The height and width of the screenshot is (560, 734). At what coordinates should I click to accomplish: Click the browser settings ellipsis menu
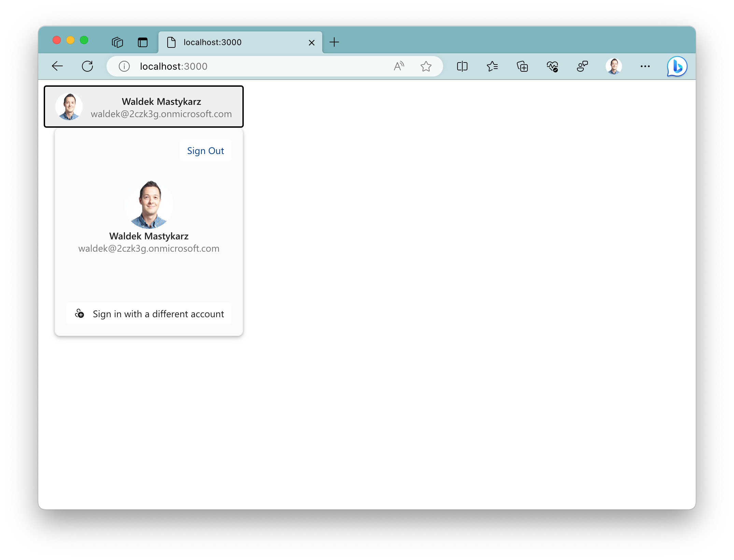point(645,66)
